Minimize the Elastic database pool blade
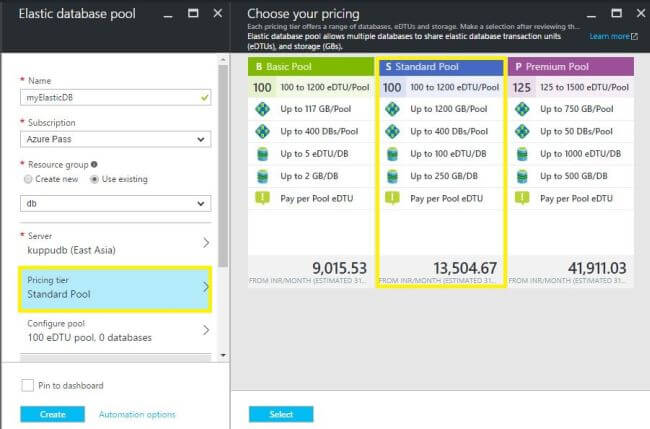Screen dimensions: 650x429 168,17
